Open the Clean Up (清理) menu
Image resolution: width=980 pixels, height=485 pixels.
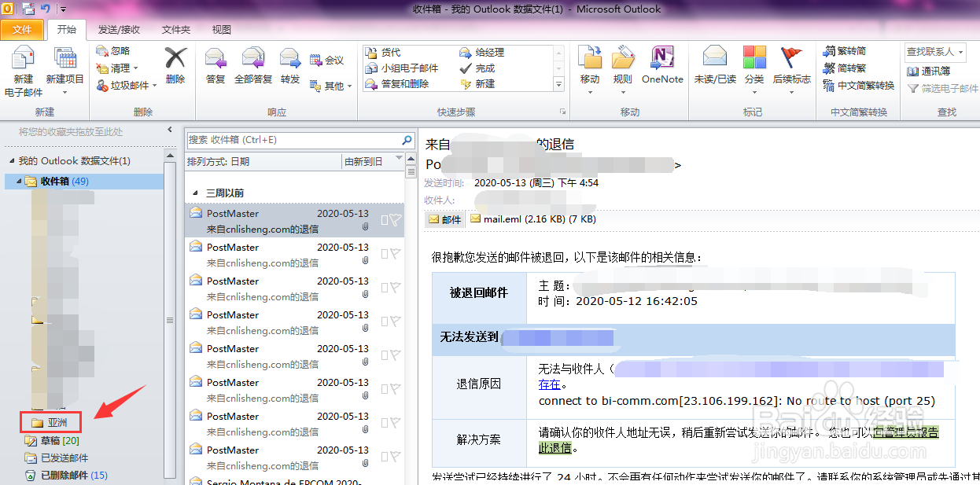(118, 68)
